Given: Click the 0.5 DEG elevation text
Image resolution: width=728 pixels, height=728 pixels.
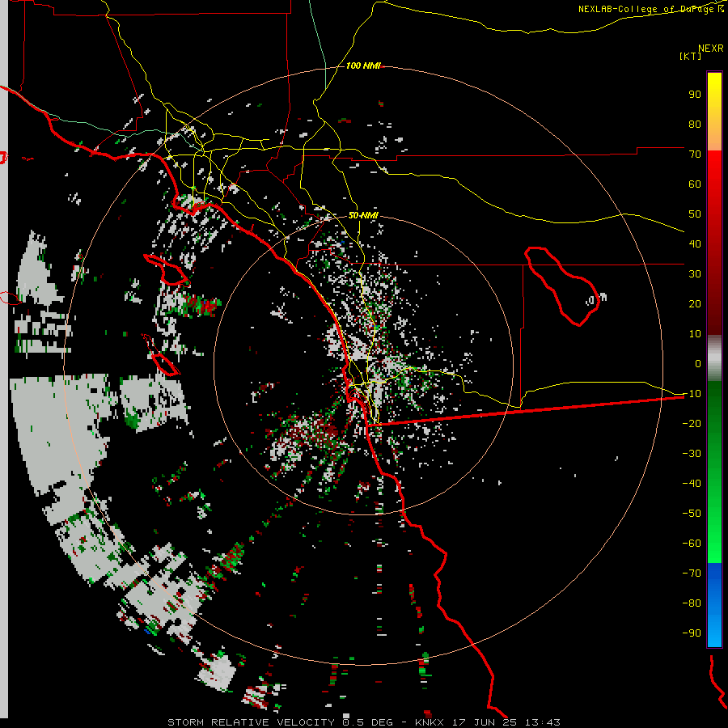Looking at the screenshot, I should click(x=368, y=722).
